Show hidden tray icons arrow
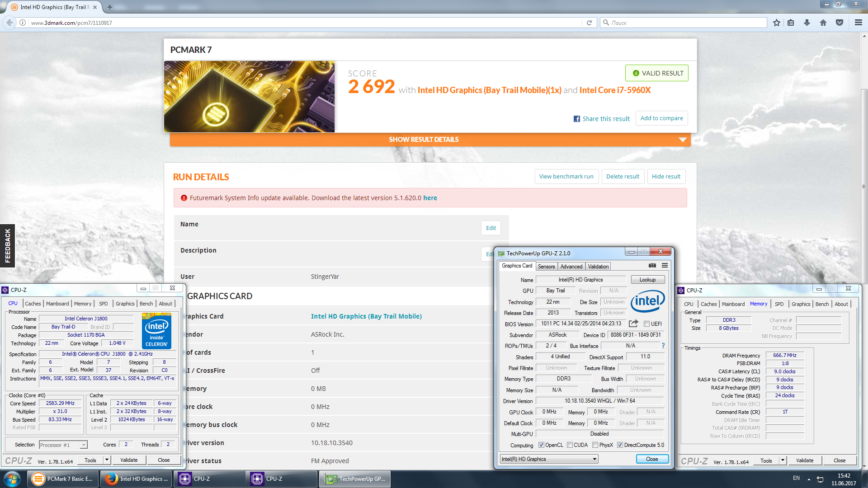The width and height of the screenshot is (868, 488). pos(809,479)
